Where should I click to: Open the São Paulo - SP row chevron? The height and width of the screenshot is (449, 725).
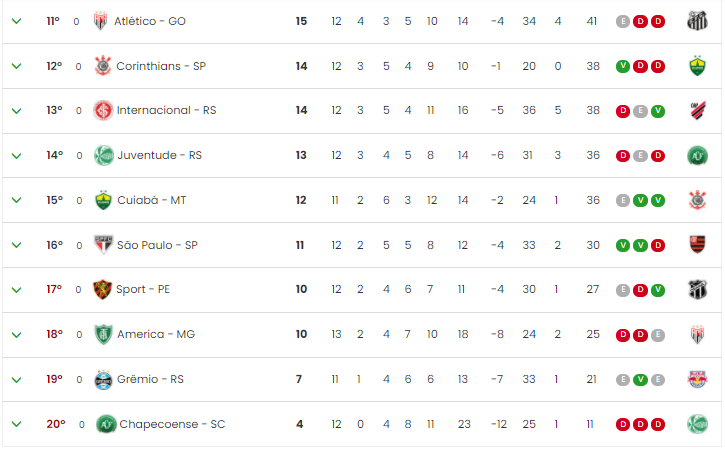pos(17,245)
